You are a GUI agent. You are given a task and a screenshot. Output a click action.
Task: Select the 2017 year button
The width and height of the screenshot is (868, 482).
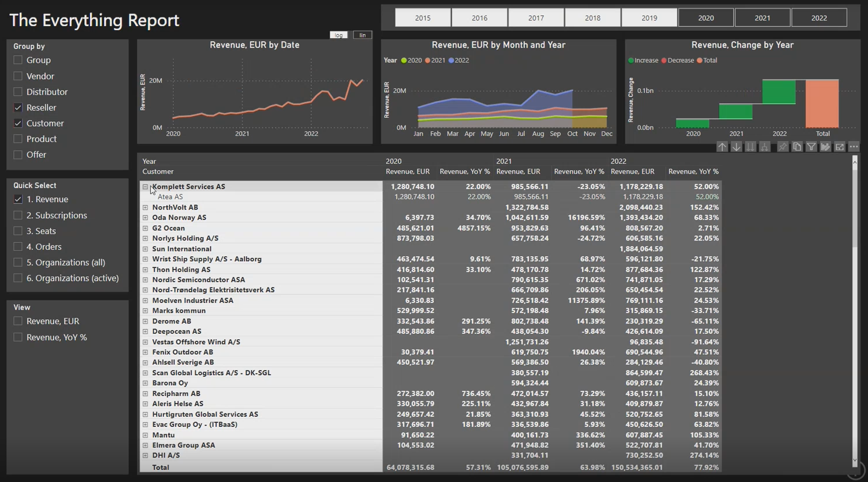point(536,18)
